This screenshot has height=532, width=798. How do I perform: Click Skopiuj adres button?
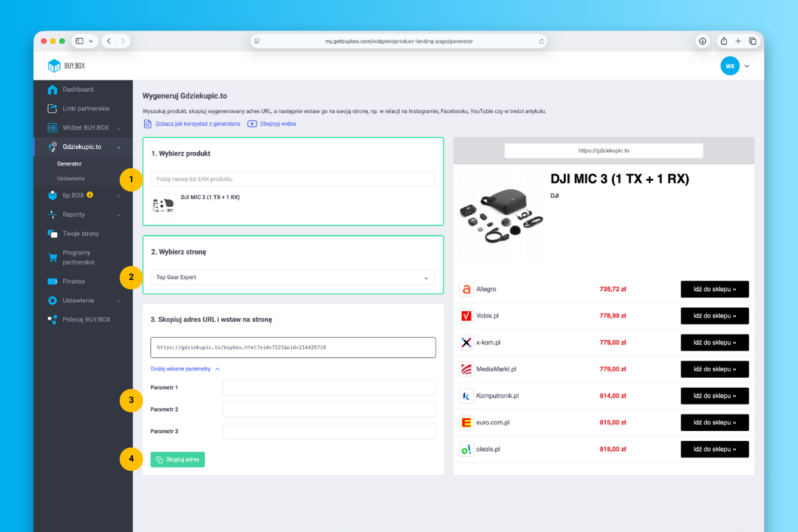178,460
